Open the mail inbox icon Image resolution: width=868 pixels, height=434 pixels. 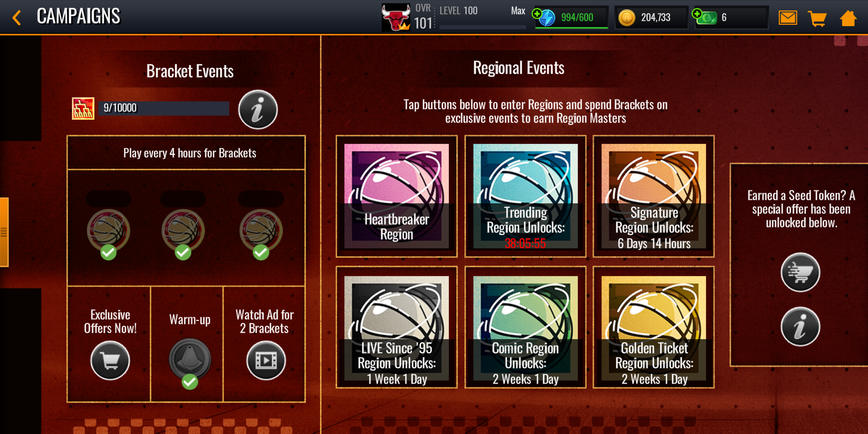[x=788, y=18]
